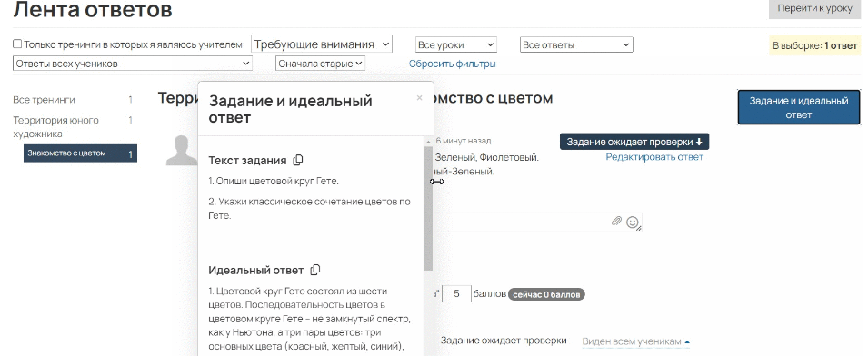The height and width of the screenshot is (356, 868).
Task: Open the 'Ответы всех учеников' dropdown
Action: click(x=133, y=64)
